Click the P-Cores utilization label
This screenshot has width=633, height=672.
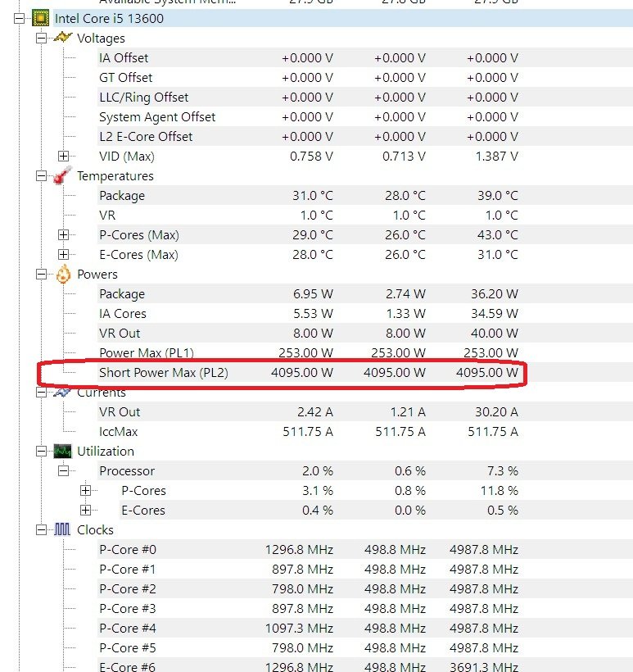(143, 491)
